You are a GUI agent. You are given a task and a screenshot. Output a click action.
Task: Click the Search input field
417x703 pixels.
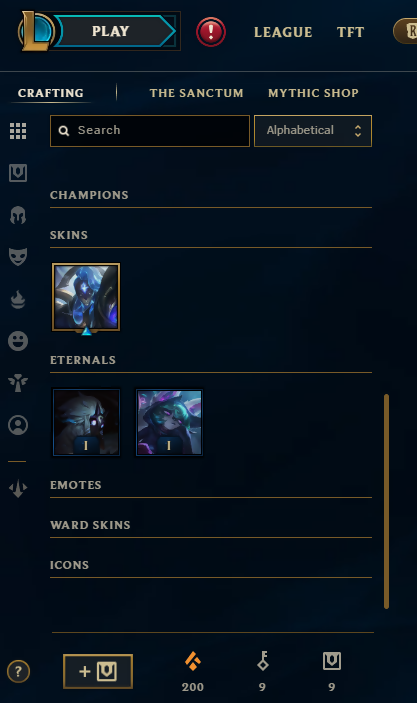[150, 131]
